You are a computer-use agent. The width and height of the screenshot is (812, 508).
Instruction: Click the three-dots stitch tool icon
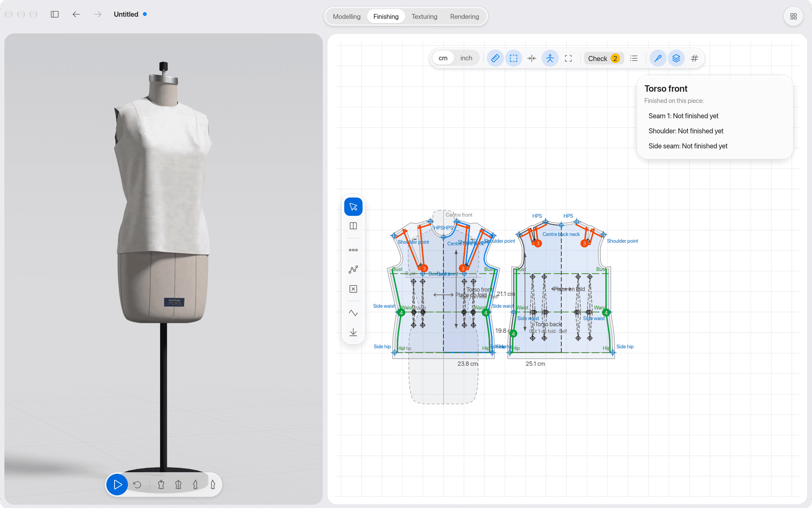click(x=353, y=250)
